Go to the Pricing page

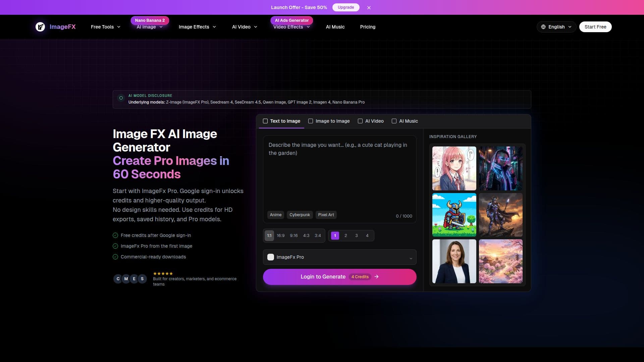pos(368,27)
